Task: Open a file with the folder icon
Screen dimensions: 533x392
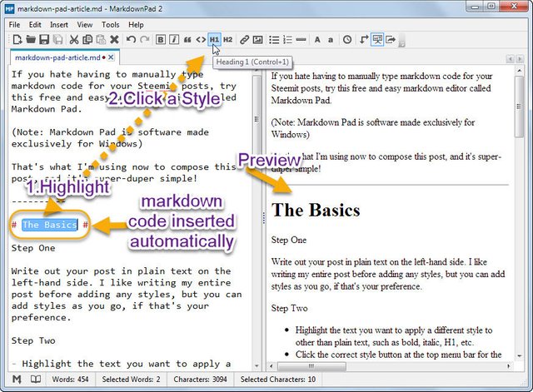Action: point(31,39)
